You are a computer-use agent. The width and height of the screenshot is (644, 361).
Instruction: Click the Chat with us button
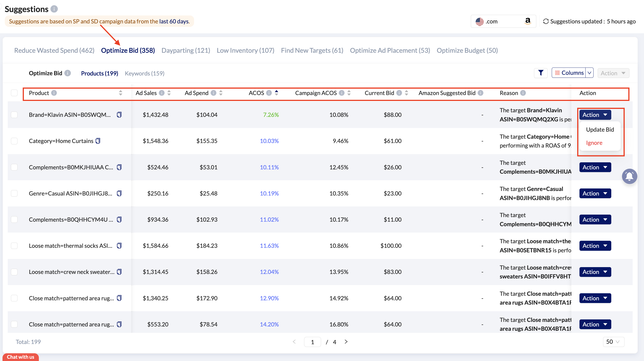click(20, 357)
